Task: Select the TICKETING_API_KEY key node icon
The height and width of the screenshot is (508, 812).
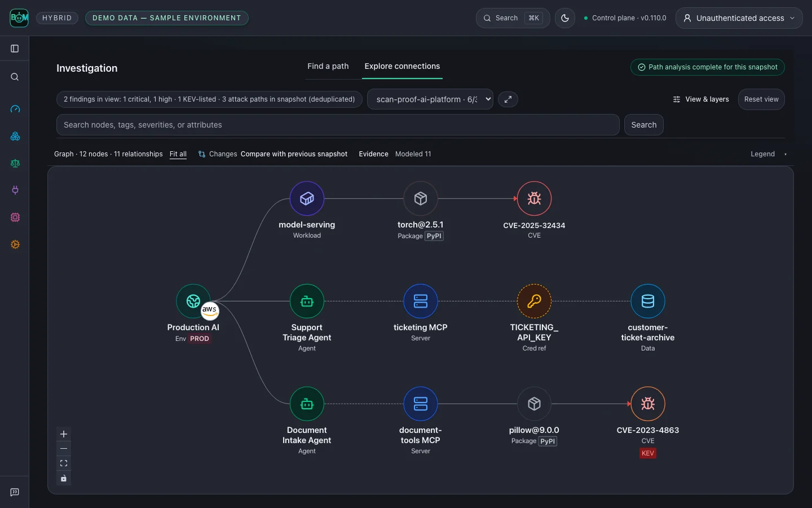Action: tap(534, 301)
